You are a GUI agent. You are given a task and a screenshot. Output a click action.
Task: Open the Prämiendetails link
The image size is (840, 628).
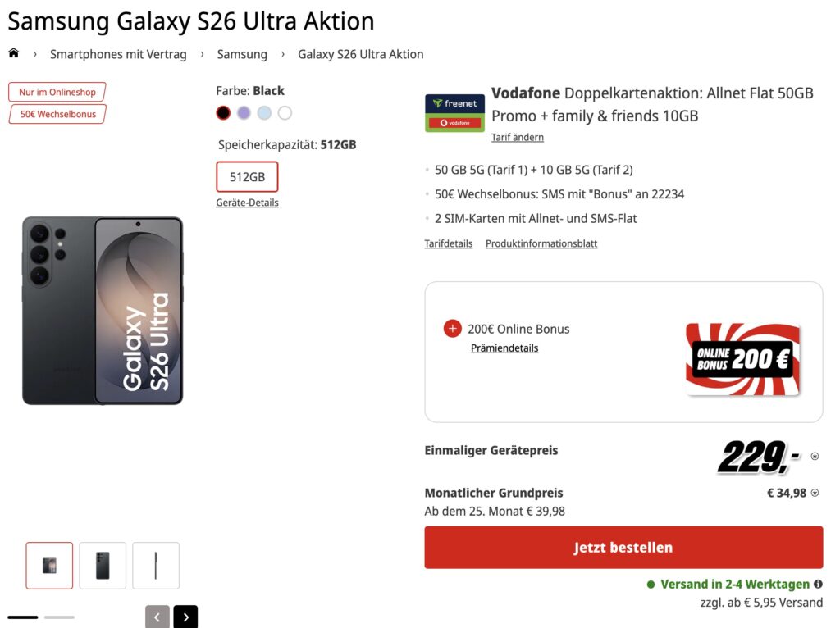click(504, 348)
